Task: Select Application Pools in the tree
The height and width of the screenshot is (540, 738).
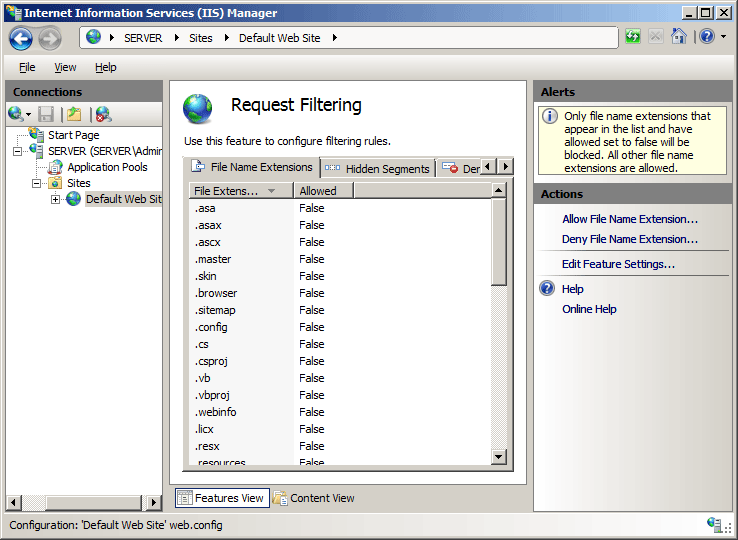Action: coord(107,167)
